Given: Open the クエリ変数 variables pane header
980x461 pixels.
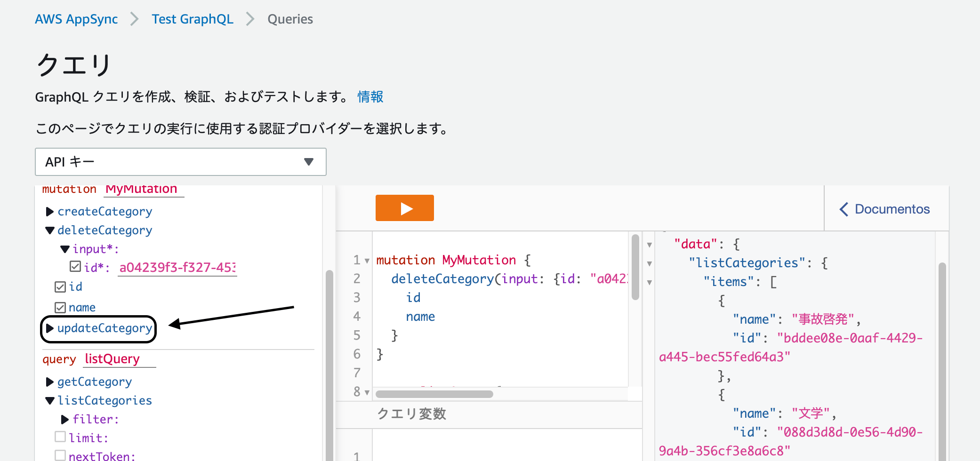Looking at the screenshot, I should point(489,414).
